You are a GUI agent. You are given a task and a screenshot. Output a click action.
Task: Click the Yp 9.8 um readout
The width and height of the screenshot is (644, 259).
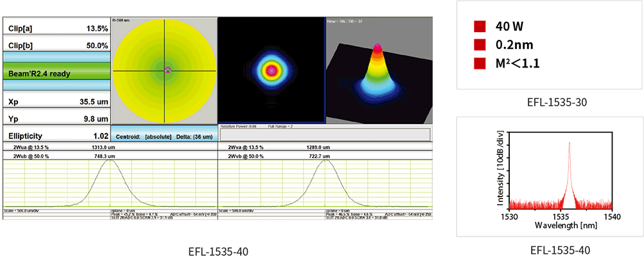tap(57, 118)
